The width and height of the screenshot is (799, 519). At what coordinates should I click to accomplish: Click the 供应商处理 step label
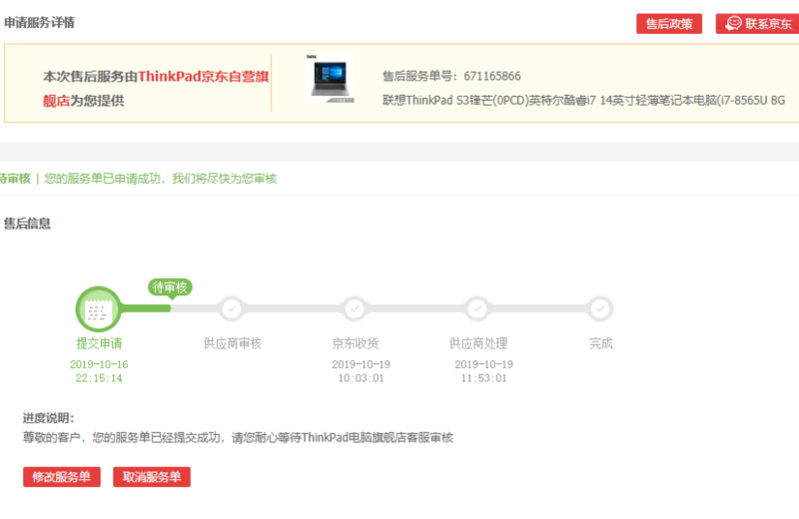point(478,344)
